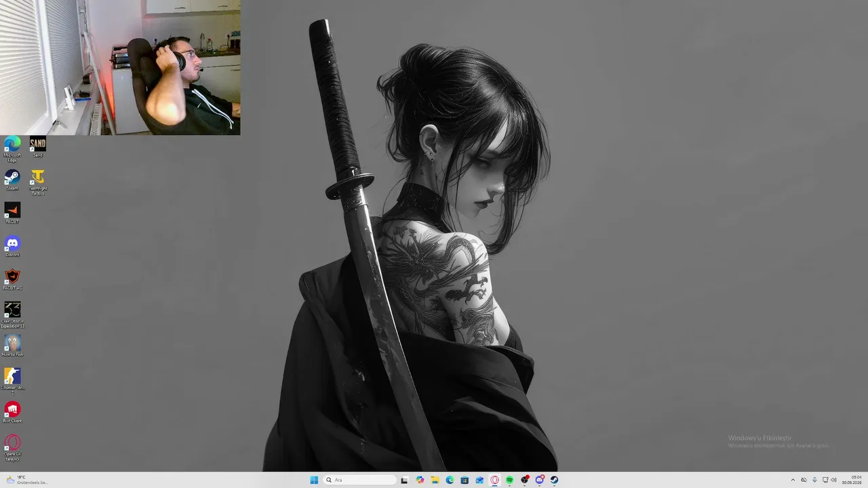The image size is (868, 488).
Task: Open the dark round app with red badge
Action: [525, 480]
